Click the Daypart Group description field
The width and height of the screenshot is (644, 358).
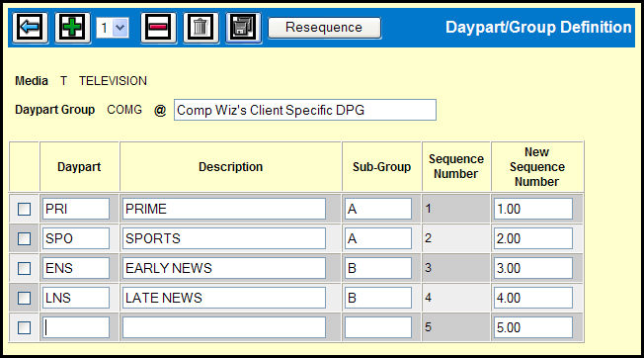tap(305, 110)
